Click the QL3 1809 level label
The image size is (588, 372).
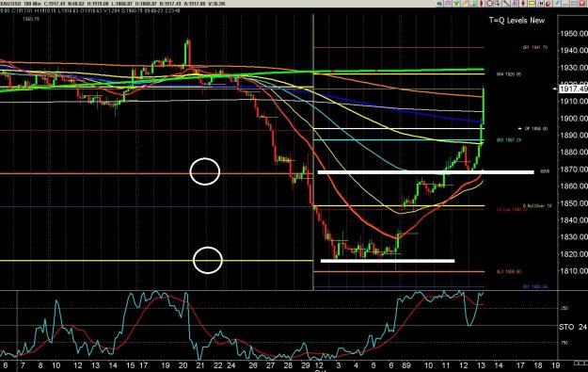[509, 271]
